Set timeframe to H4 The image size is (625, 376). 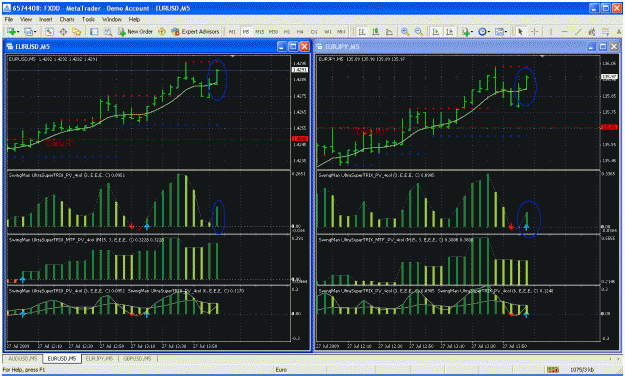300,31
